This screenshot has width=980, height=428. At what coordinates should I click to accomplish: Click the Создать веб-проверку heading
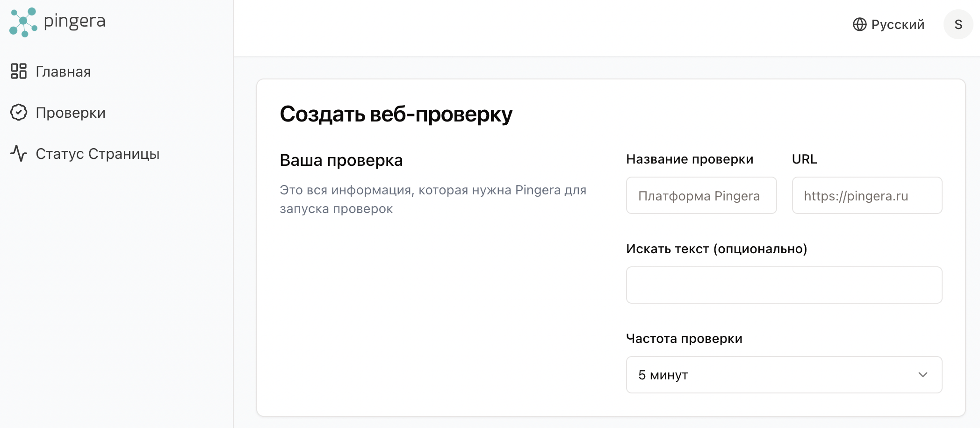click(x=396, y=113)
